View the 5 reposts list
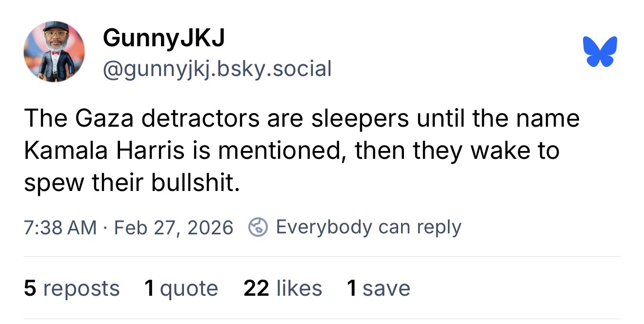The height and width of the screenshot is (324, 644). click(x=72, y=288)
